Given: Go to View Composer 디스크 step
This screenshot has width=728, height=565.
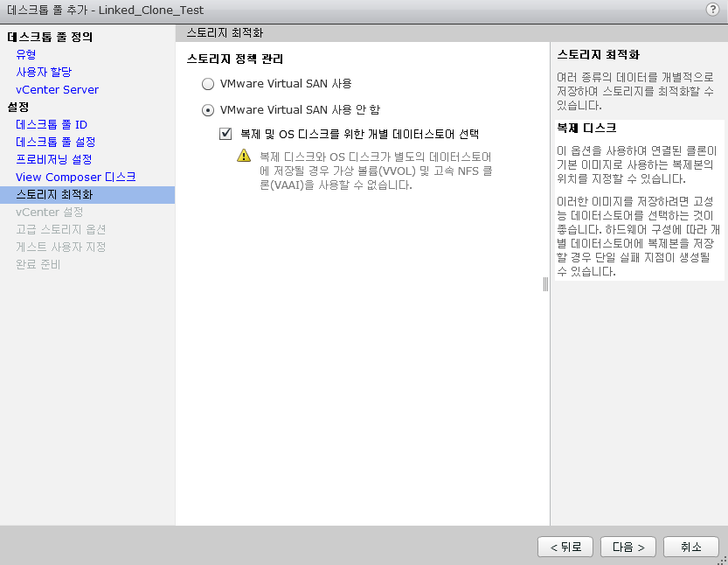Looking at the screenshot, I should 76,177.
